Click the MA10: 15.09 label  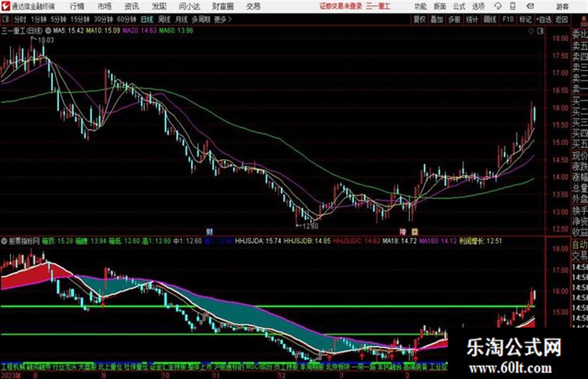(103, 30)
